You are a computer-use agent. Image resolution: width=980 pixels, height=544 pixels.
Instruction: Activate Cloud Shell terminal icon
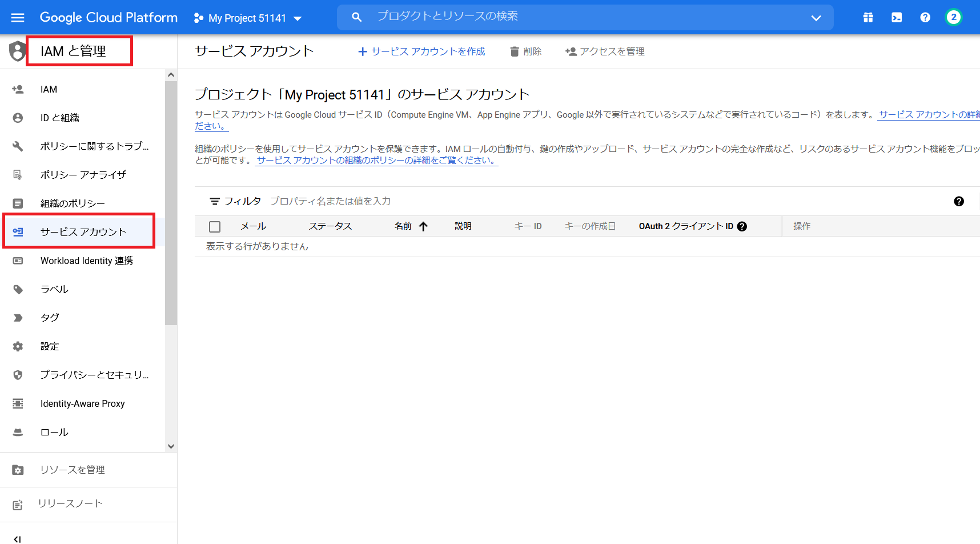[897, 18]
